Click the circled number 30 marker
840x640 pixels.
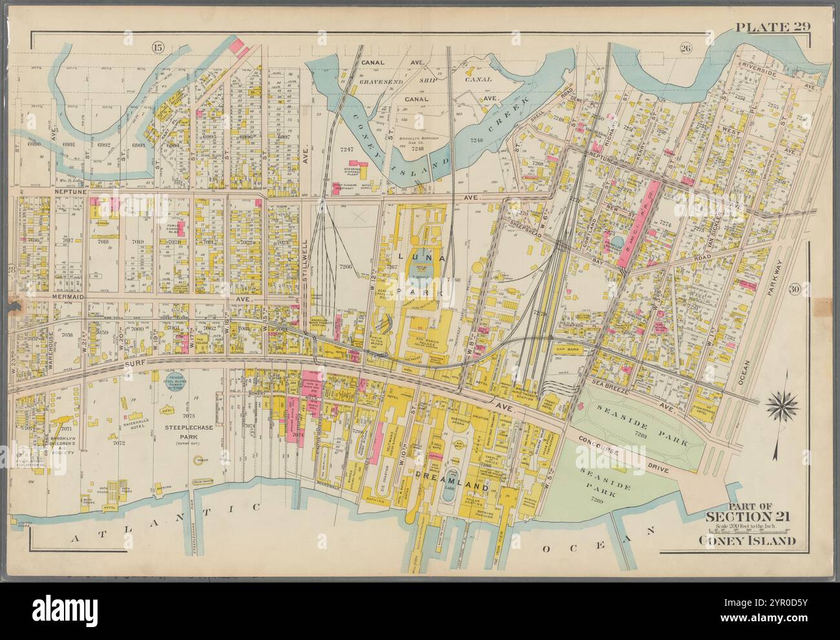click(x=794, y=291)
